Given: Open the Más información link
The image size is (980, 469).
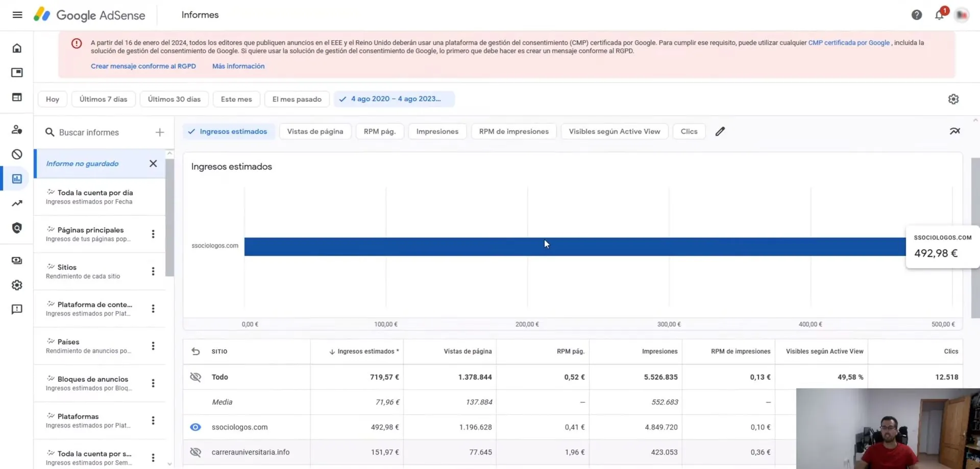Looking at the screenshot, I should 238,66.
